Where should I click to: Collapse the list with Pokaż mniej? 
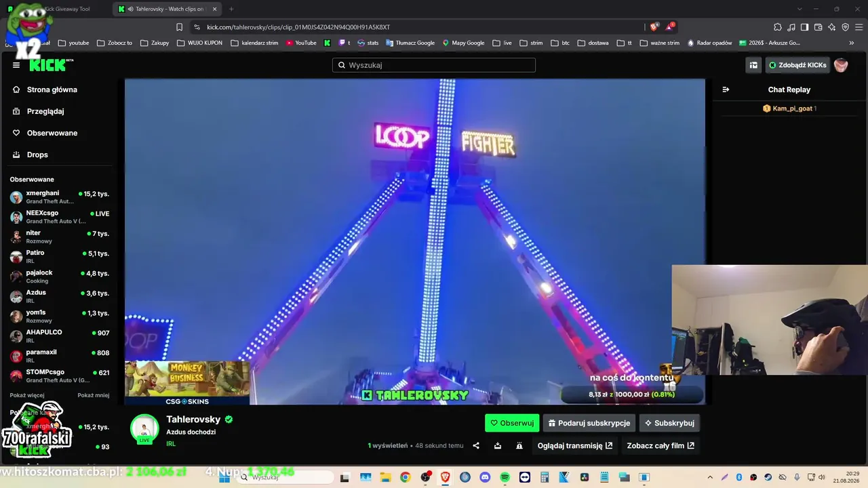click(94, 395)
